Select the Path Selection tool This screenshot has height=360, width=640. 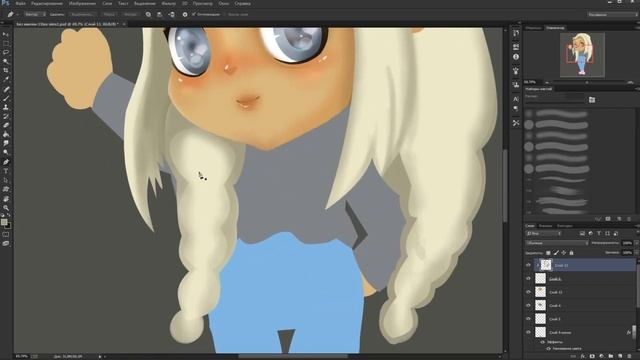pyautogui.click(x=6, y=180)
